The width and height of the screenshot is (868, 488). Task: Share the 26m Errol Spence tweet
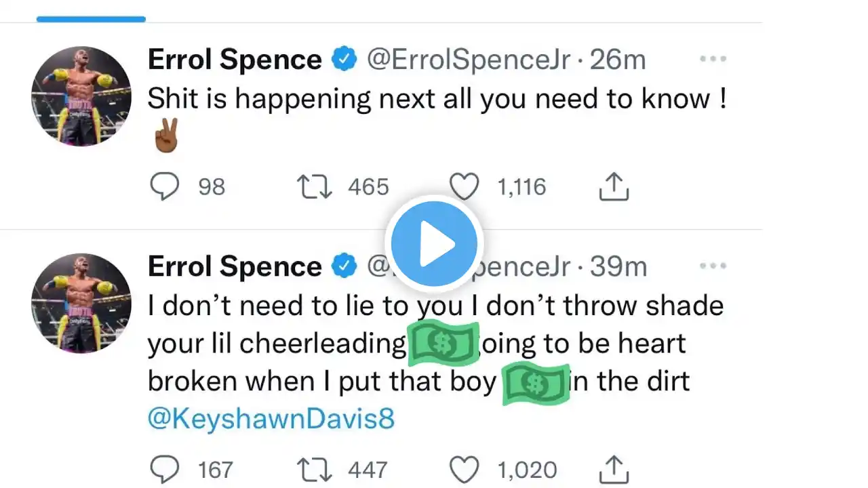tap(614, 187)
